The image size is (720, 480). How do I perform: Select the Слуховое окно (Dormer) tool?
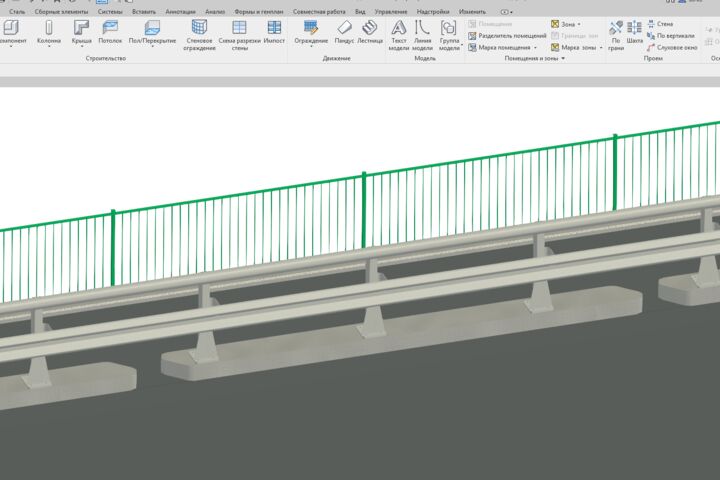(673, 48)
